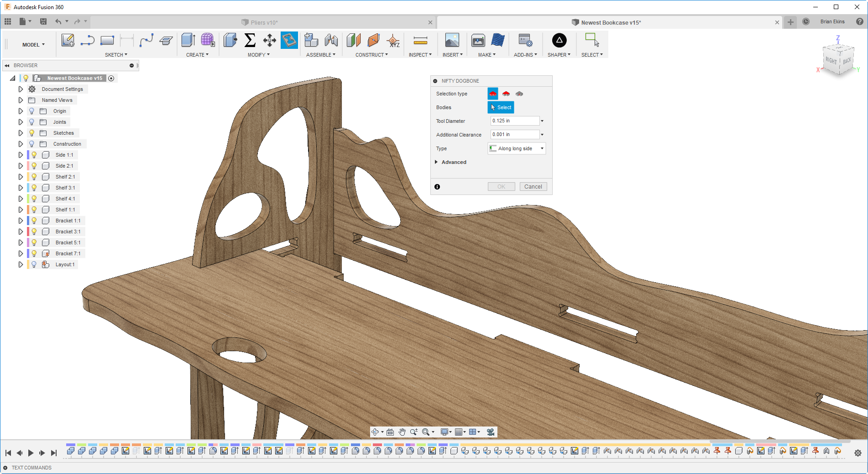Select the Spline sketch tool
The image size is (868, 474).
[x=146, y=41]
